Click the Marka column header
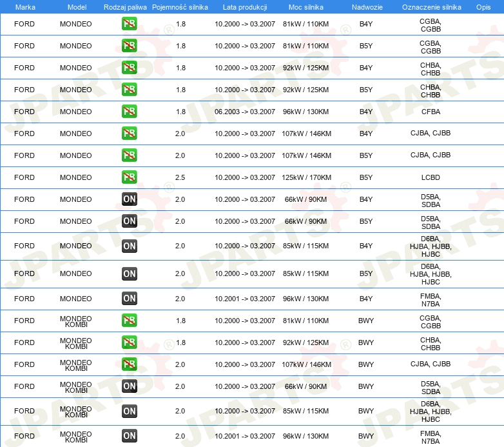 25,7
